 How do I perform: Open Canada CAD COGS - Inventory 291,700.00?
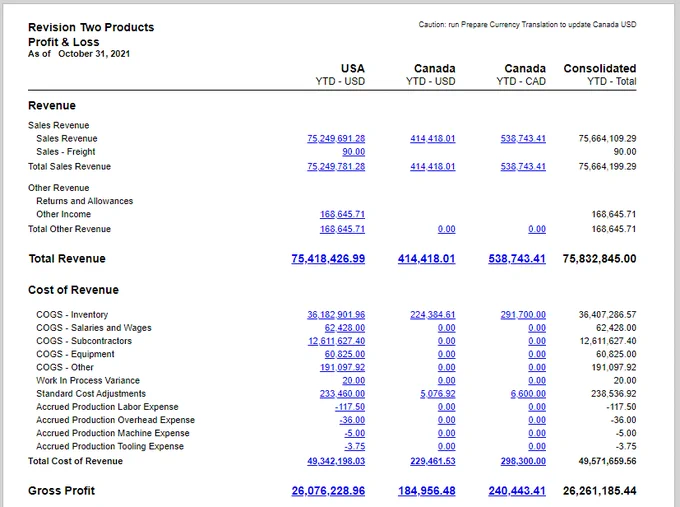pyautogui.click(x=523, y=314)
